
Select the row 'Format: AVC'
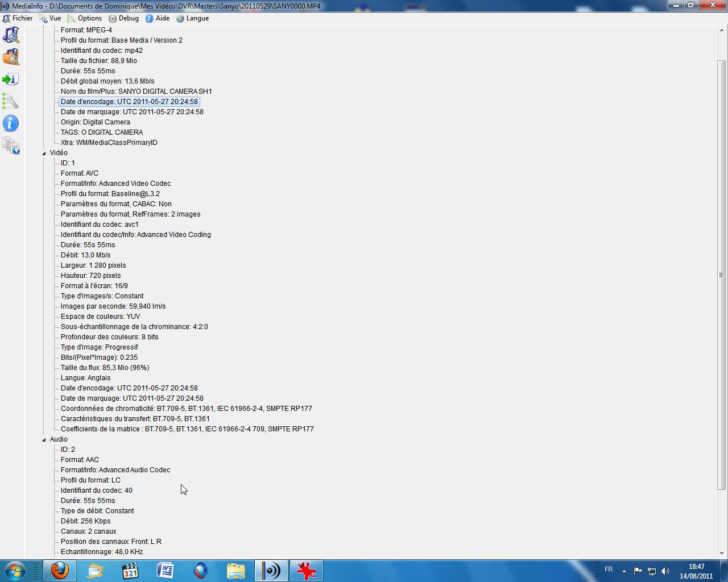click(80, 173)
